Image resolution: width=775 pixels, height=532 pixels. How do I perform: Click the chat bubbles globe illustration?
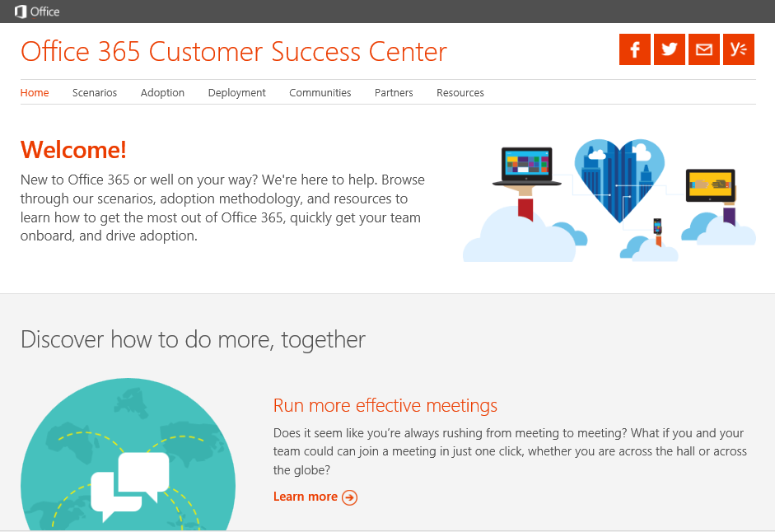pos(128,461)
